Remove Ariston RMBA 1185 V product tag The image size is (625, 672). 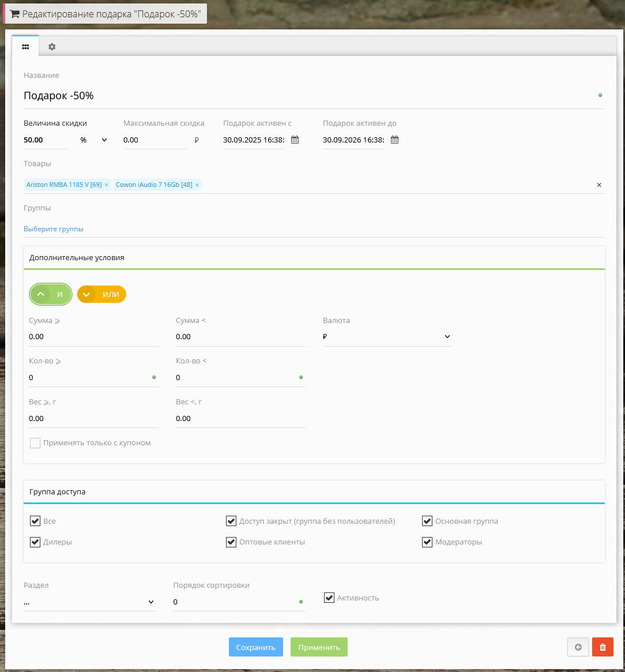tap(107, 185)
